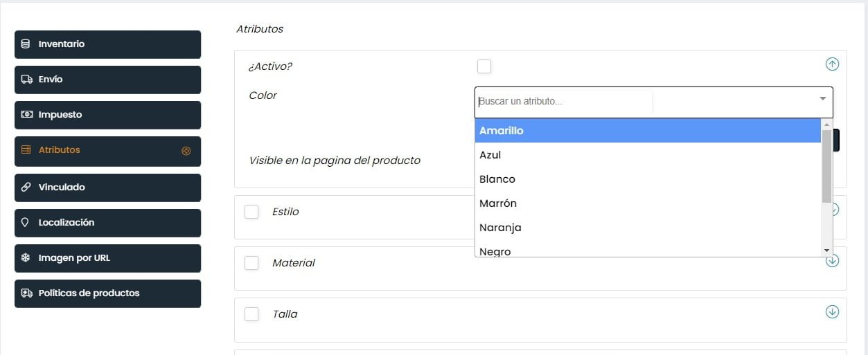Close the Color dropdown using its arrow
868x355 pixels.
click(822, 99)
